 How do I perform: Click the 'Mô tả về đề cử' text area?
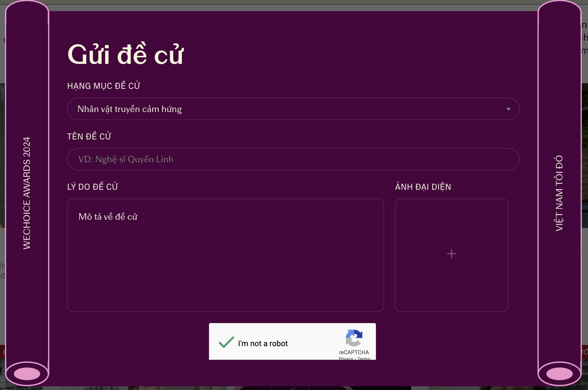[x=225, y=255]
